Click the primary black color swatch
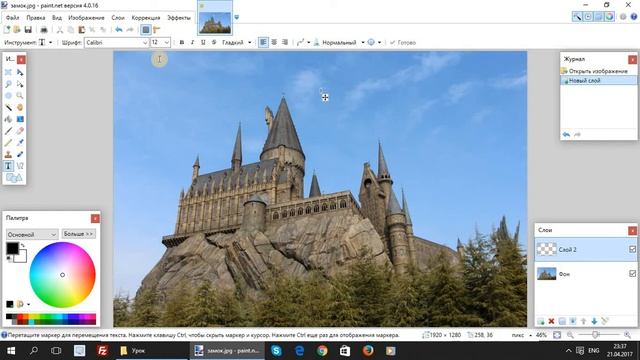This screenshot has width=640, height=360. click(x=12, y=248)
